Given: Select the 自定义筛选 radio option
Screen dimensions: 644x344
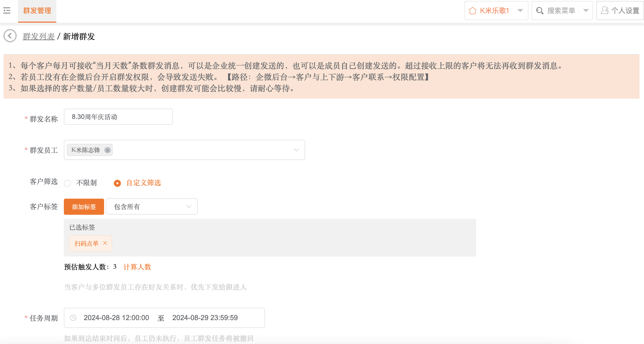Looking at the screenshot, I should (x=117, y=183).
